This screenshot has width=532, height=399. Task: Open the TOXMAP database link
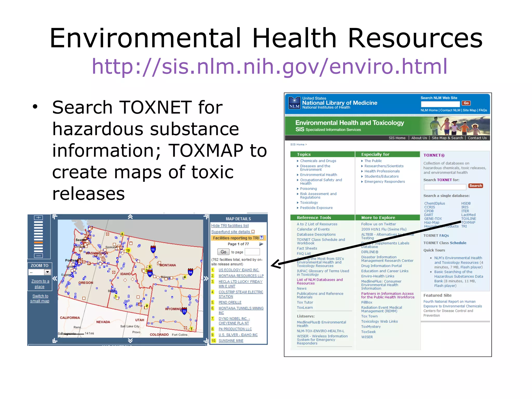(x=468, y=222)
